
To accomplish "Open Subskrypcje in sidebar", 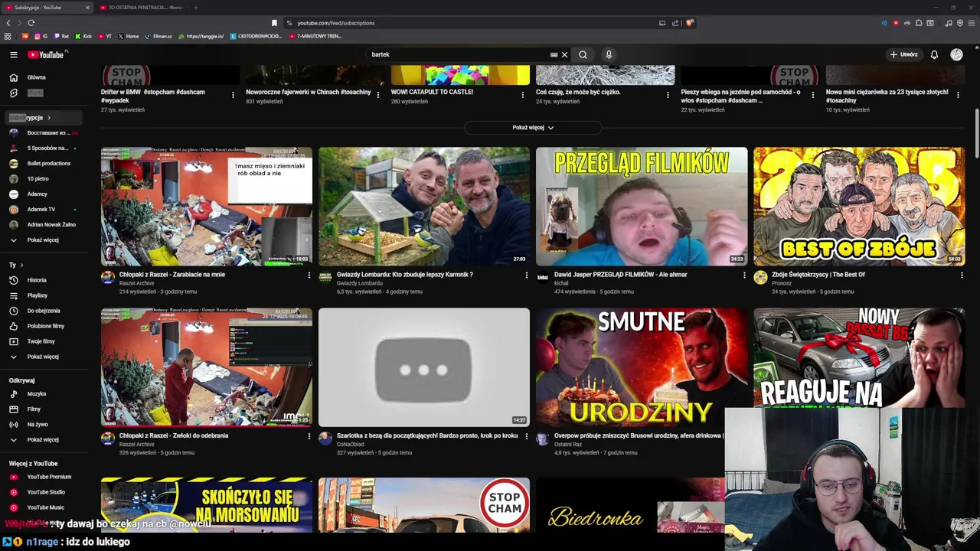I will (x=44, y=118).
